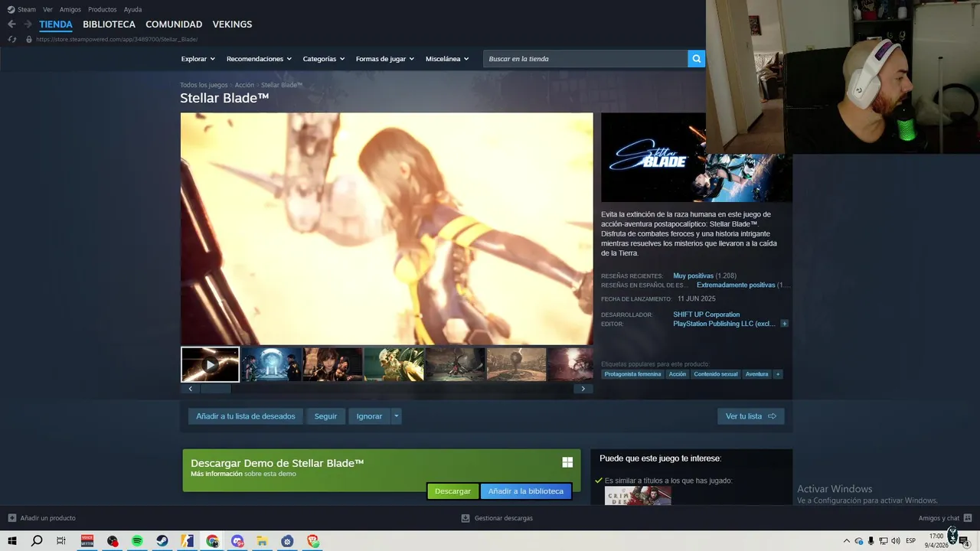Open the VEKINGS profile tab
980x551 pixels.
pos(232,24)
